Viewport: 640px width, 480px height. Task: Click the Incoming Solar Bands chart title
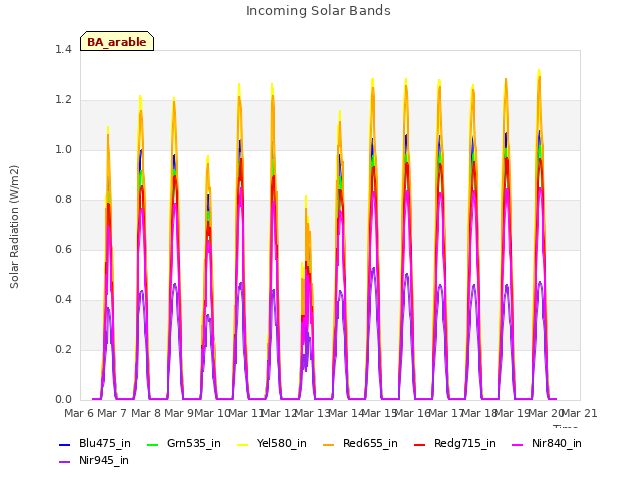click(318, 11)
